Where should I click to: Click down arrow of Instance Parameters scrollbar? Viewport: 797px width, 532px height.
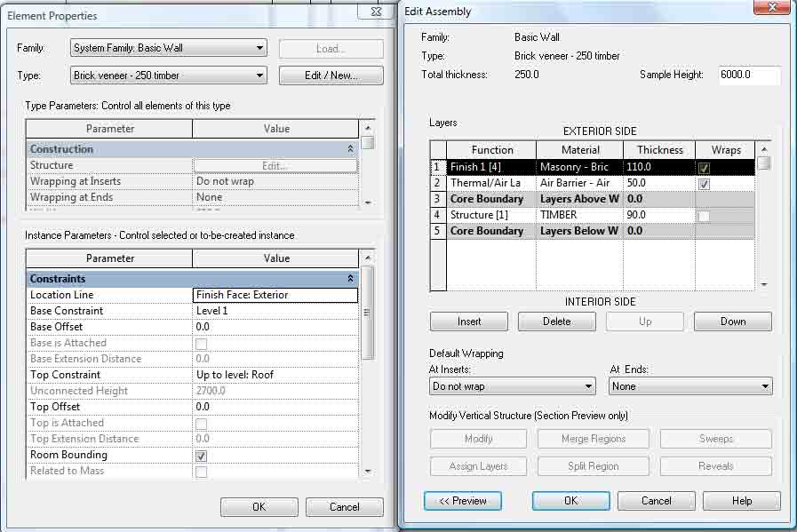coord(368,472)
